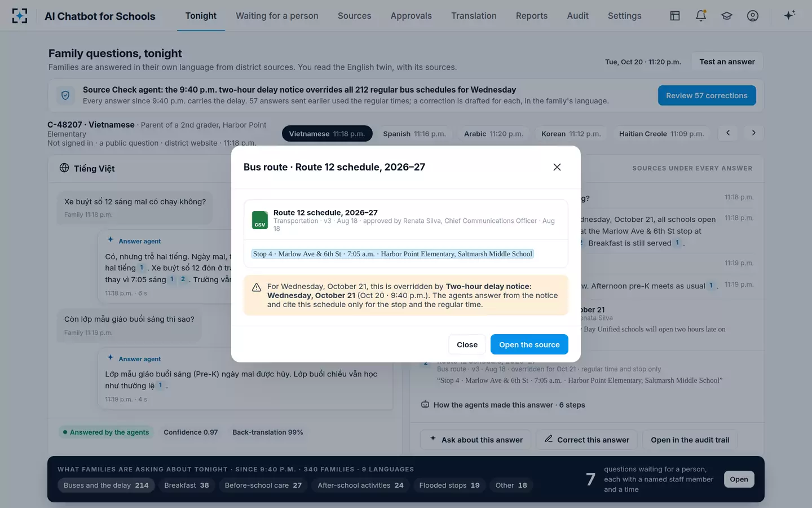Click the Back-translation 99% chip
This screenshot has width=812, height=508.
pyautogui.click(x=268, y=432)
